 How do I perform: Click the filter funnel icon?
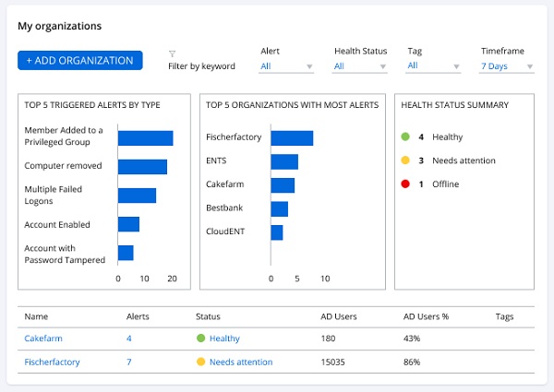tap(173, 53)
